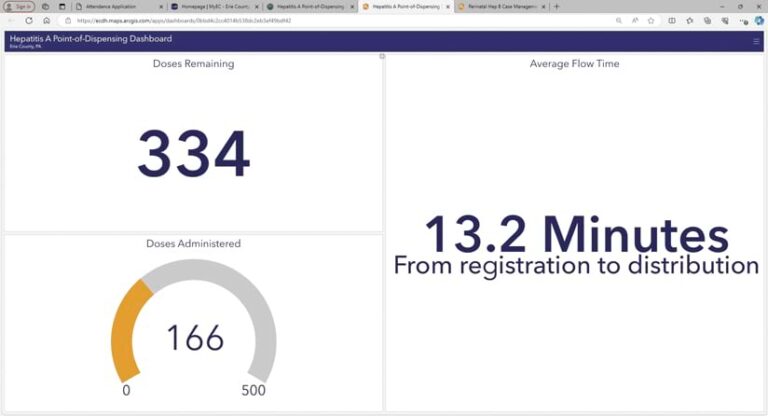Viewport: 768px width, 416px height.
Task: Add page to favorites with star icon
Action: (x=650, y=21)
